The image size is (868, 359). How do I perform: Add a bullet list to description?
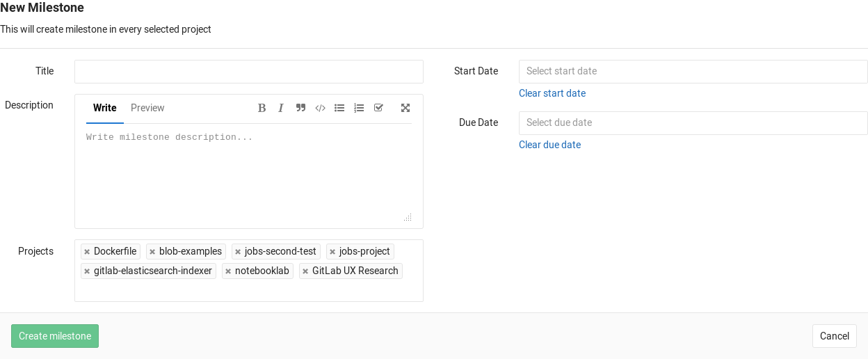[339, 108]
